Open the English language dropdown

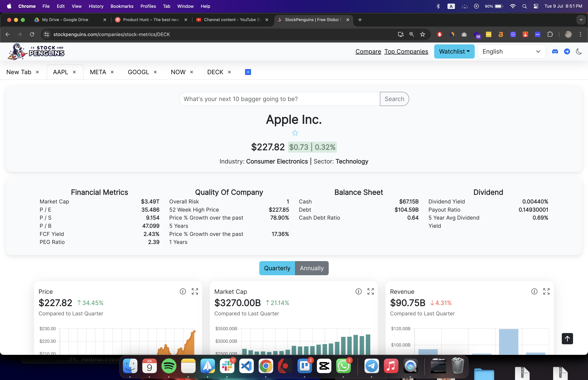(x=512, y=52)
